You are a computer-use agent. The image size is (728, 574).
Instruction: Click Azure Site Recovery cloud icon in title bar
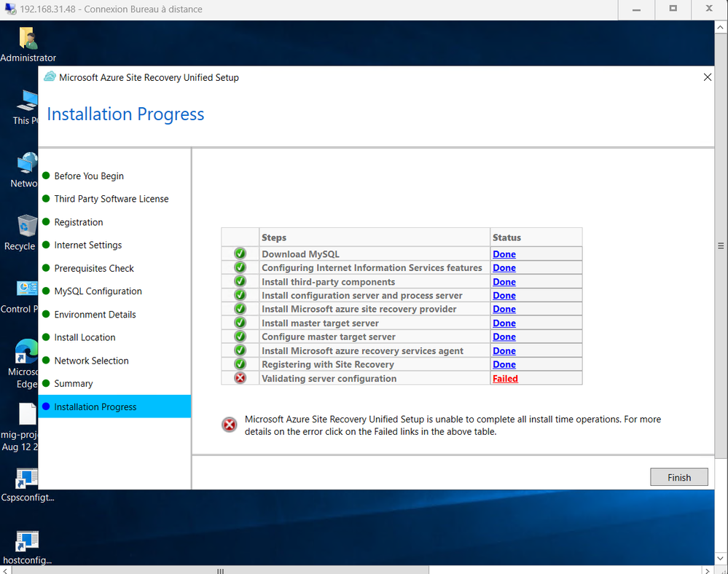click(x=50, y=77)
